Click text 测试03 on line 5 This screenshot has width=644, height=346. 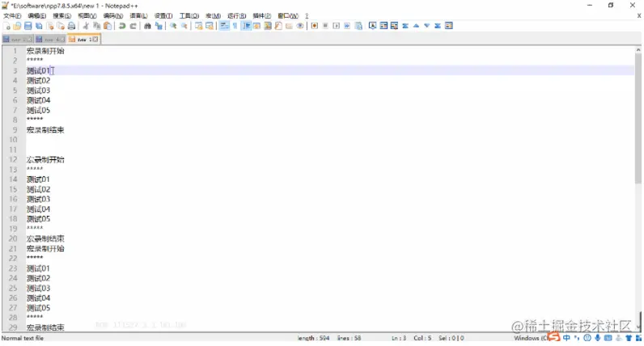click(x=38, y=91)
